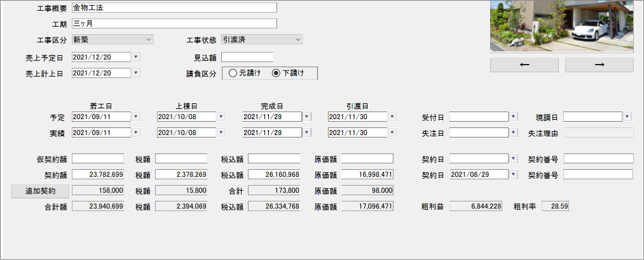Click the empty 失注日 field

(479, 133)
